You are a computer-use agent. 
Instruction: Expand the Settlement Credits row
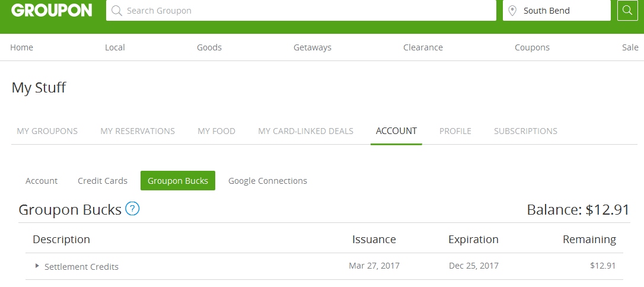(38, 266)
